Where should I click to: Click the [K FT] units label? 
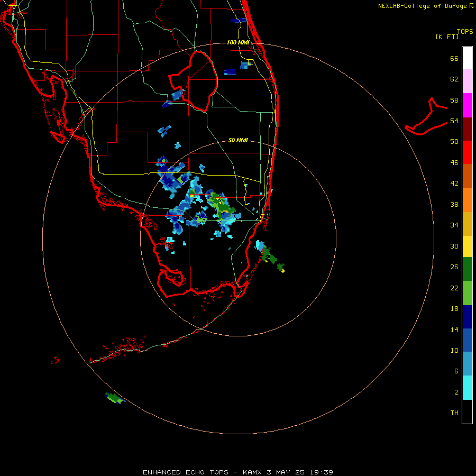(447, 36)
